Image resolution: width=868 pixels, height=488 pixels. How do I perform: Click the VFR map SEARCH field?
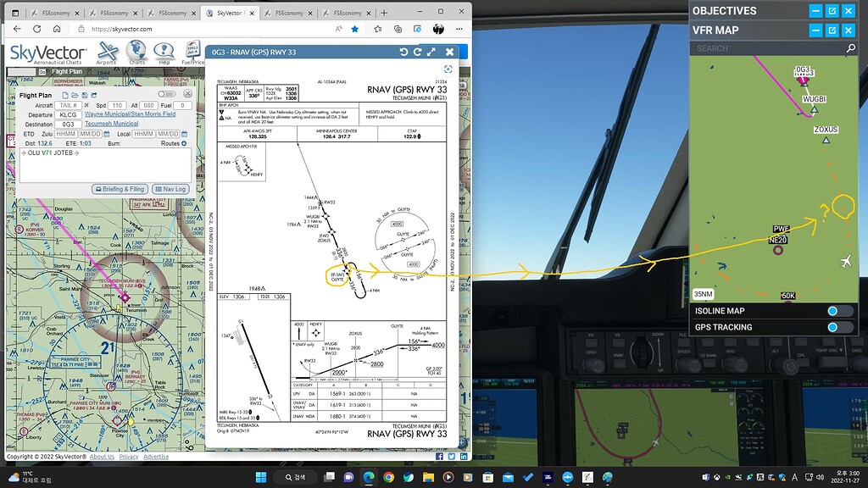click(x=767, y=48)
